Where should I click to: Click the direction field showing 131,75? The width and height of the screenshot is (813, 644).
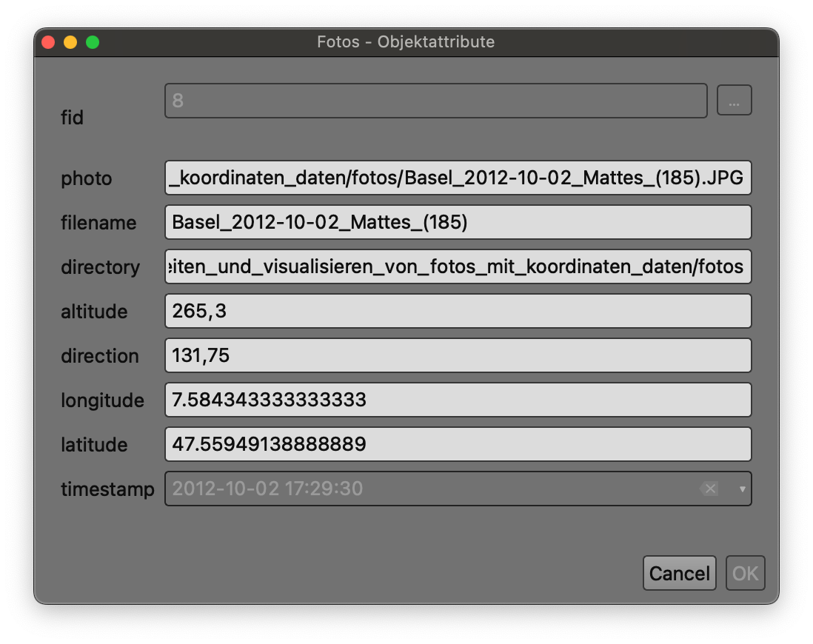[x=458, y=355]
